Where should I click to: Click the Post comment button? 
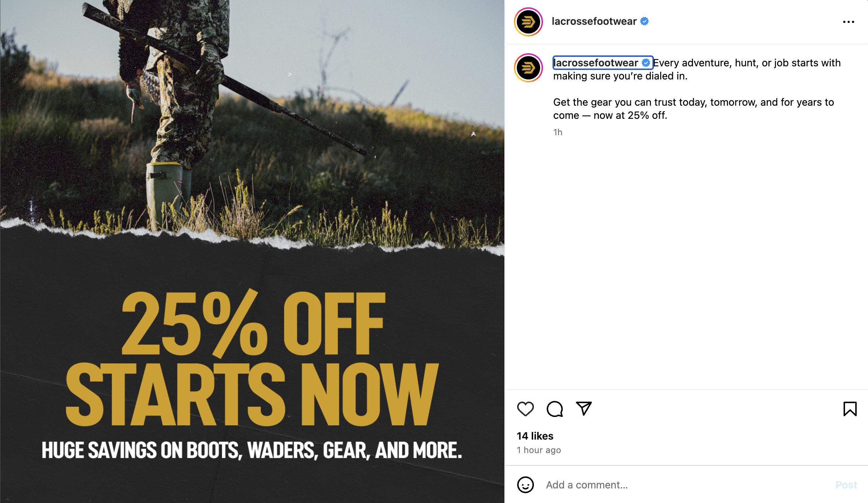(846, 485)
